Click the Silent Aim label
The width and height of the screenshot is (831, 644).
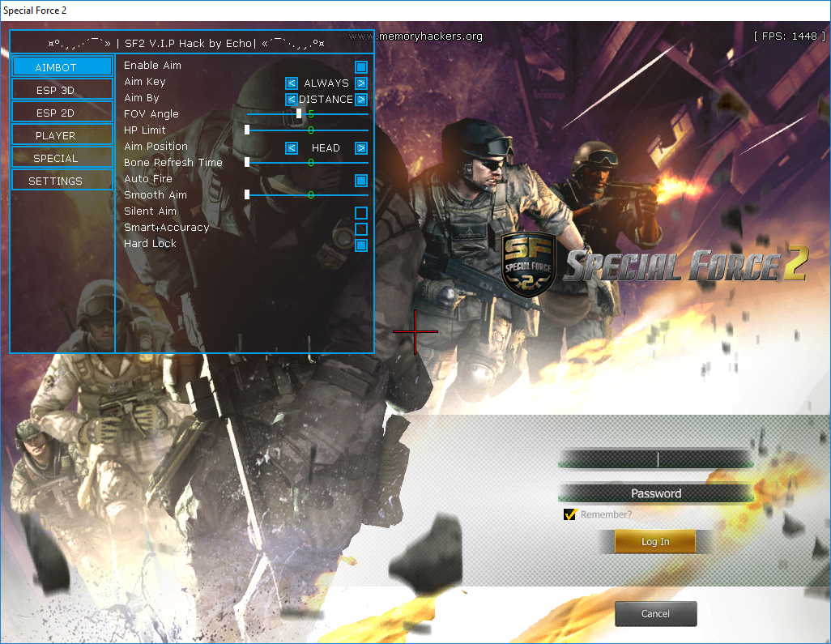pyautogui.click(x=150, y=211)
